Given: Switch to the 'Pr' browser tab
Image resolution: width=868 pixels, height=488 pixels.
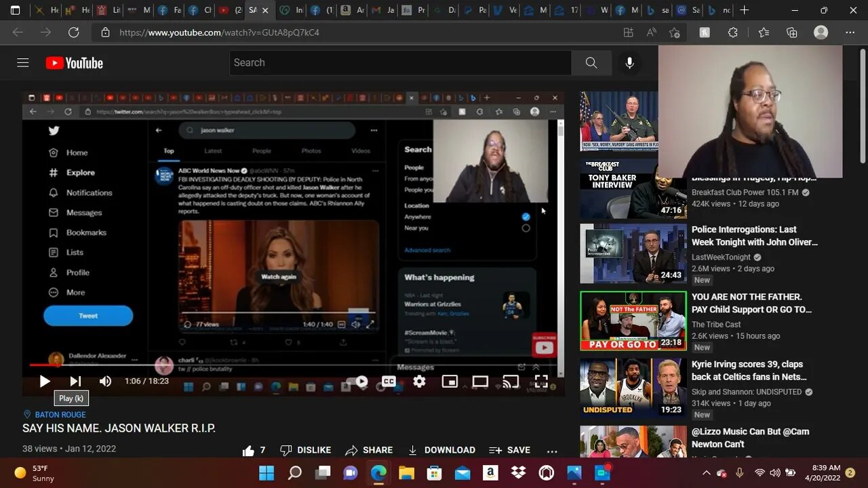Looking at the screenshot, I should coord(412,10).
